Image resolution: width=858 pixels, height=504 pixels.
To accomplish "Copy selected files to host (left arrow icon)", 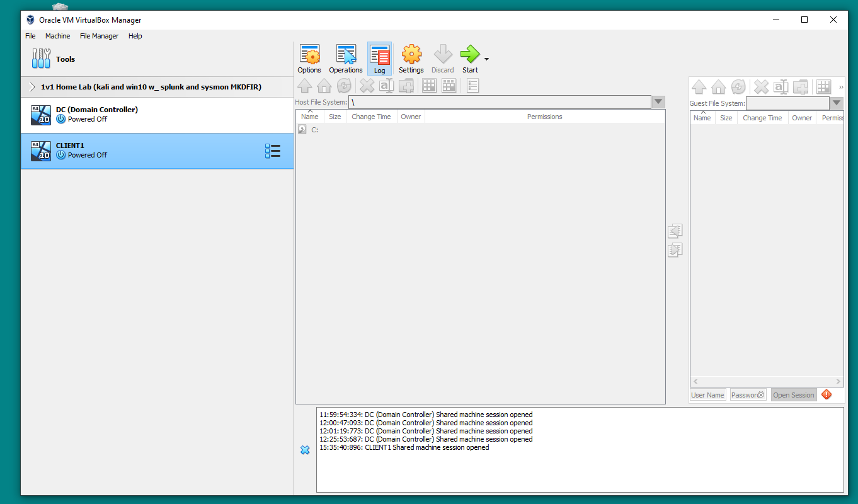I will click(x=675, y=231).
